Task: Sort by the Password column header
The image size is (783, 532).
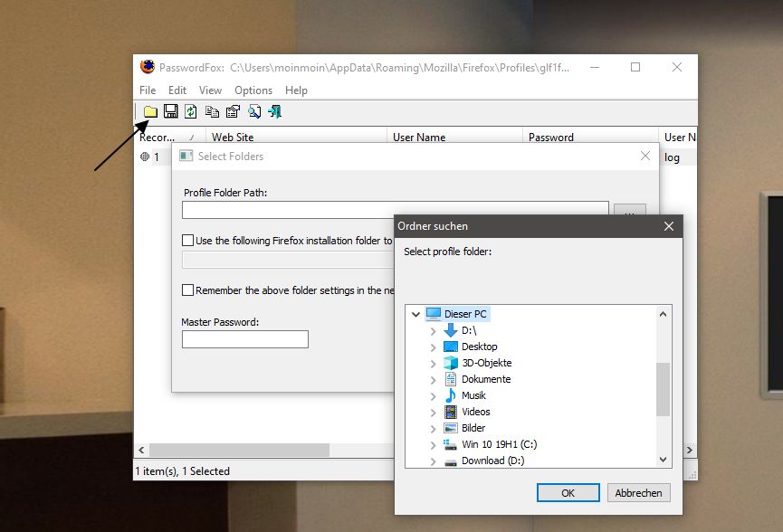Action: coord(591,138)
